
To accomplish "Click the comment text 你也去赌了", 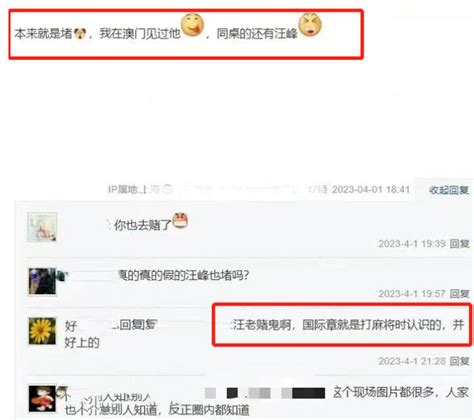I will click(x=143, y=225).
